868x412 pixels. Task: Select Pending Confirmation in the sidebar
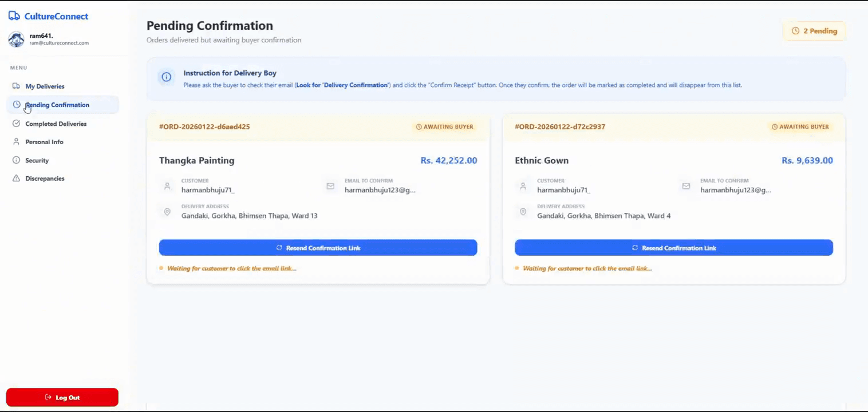click(62, 105)
